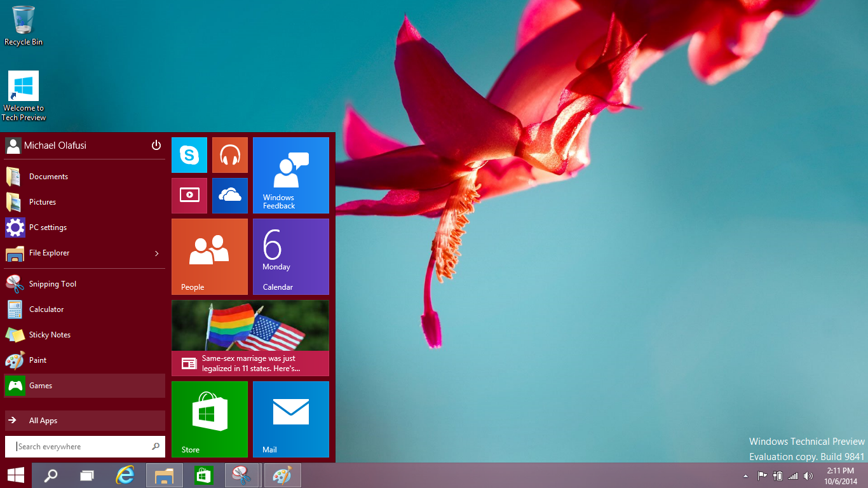Open Task View from the taskbar

(x=86, y=475)
